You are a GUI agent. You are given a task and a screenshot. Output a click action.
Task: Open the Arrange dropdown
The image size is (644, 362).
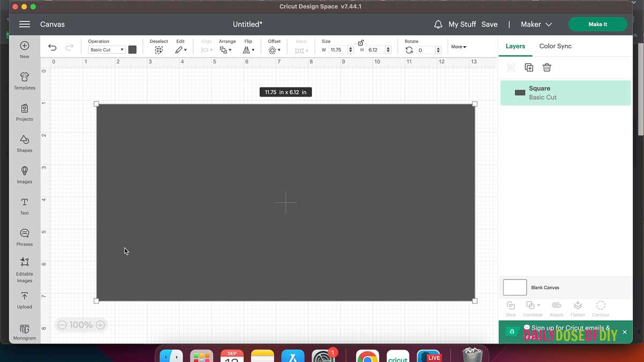point(225,50)
